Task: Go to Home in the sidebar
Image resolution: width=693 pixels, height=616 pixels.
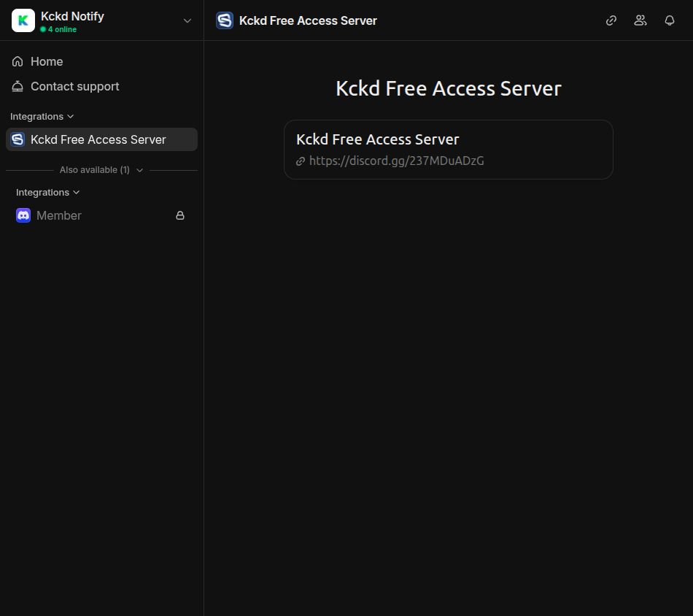Action: [x=101, y=61]
